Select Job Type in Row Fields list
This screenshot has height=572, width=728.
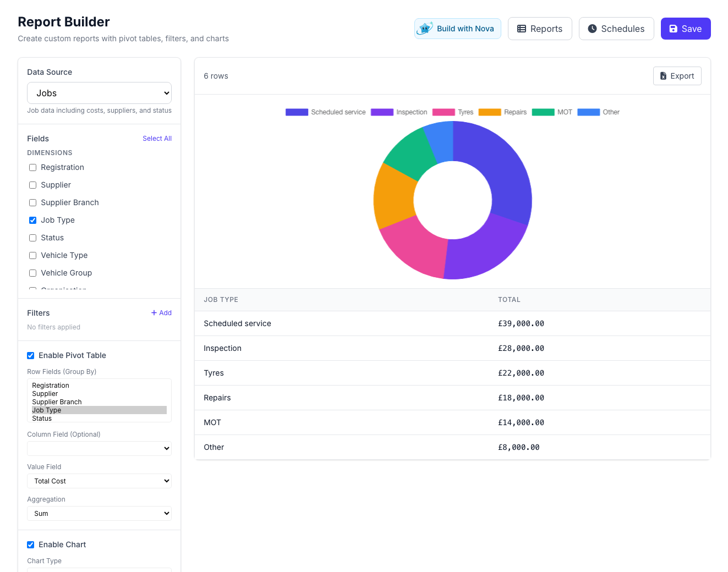point(99,410)
